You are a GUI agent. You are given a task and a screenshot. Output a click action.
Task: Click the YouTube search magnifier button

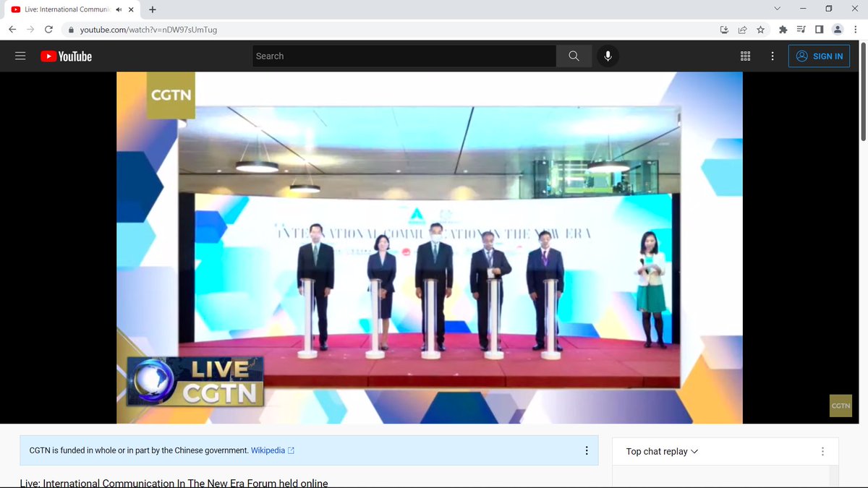click(574, 56)
